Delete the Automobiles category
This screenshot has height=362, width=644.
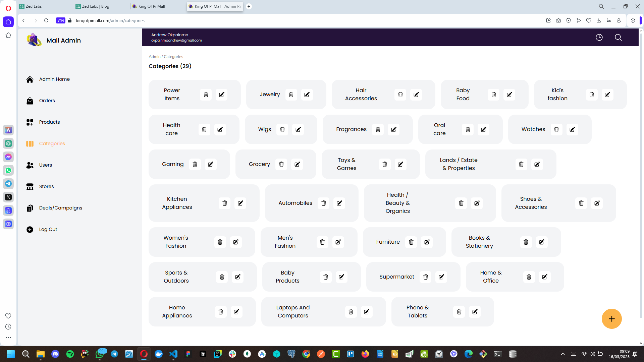point(324,203)
